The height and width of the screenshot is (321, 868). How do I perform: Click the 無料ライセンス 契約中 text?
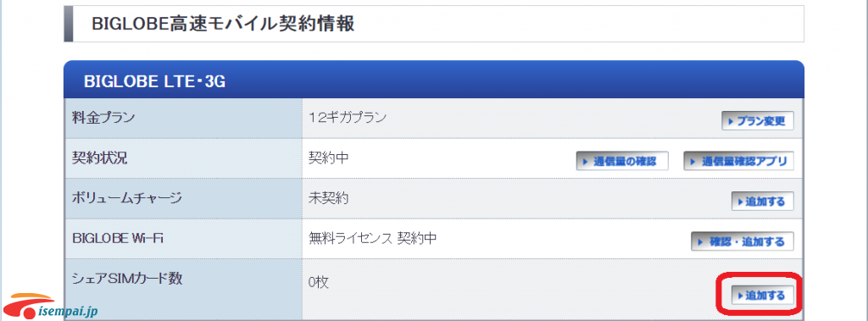(373, 239)
